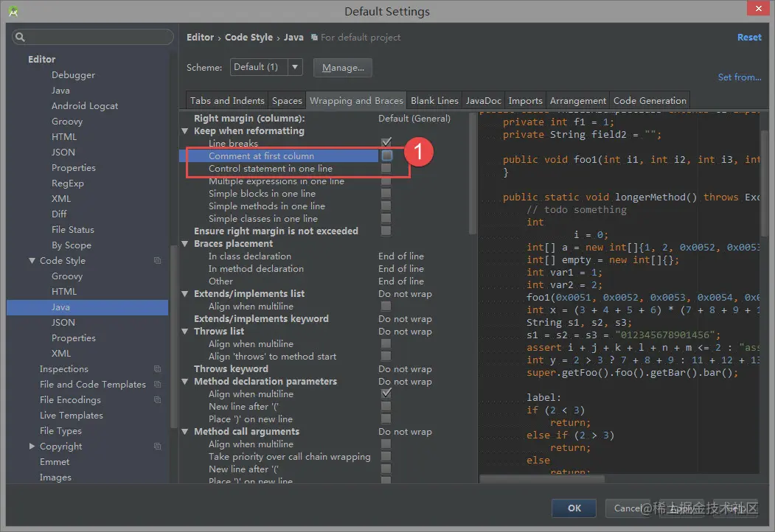Switch to Tabs and Indents tab
Image resolution: width=775 pixels, height=532 pixels.
(x=227, y=100)
